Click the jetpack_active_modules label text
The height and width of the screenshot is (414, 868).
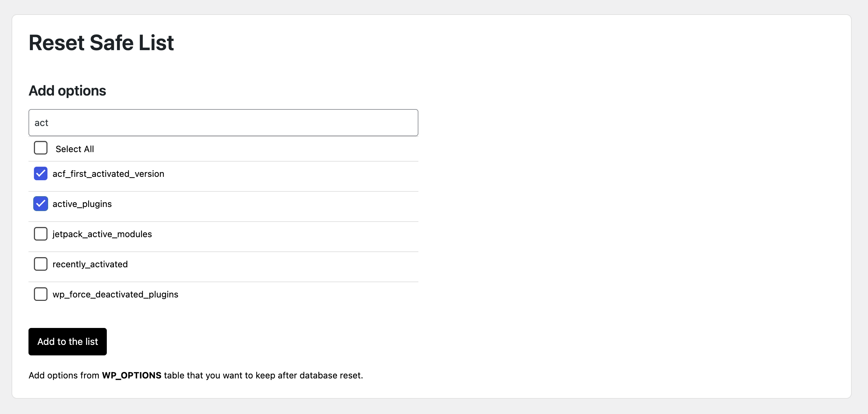click(x=102, y=234)
